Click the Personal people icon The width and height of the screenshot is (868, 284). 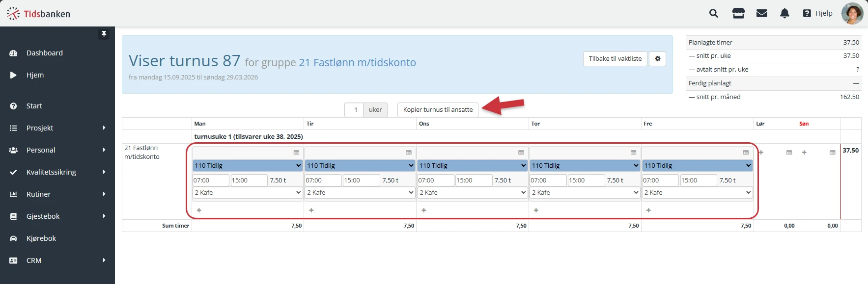[x=13, y=150]
